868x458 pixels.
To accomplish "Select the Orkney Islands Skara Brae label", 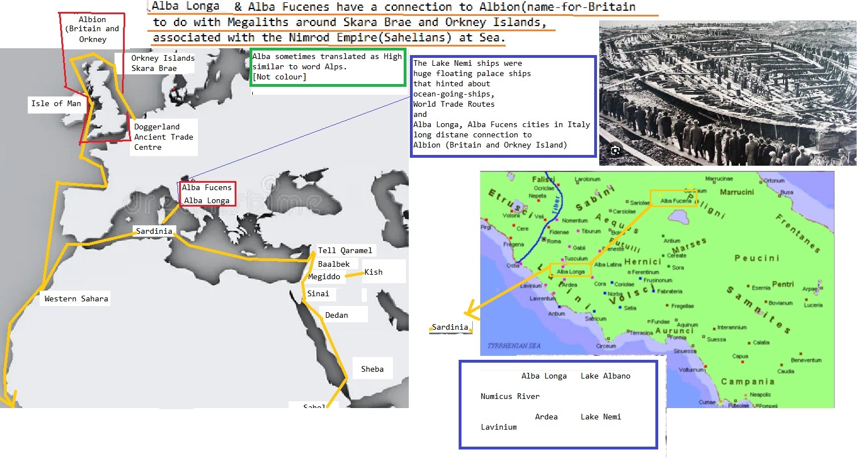I will click(162, 63).
